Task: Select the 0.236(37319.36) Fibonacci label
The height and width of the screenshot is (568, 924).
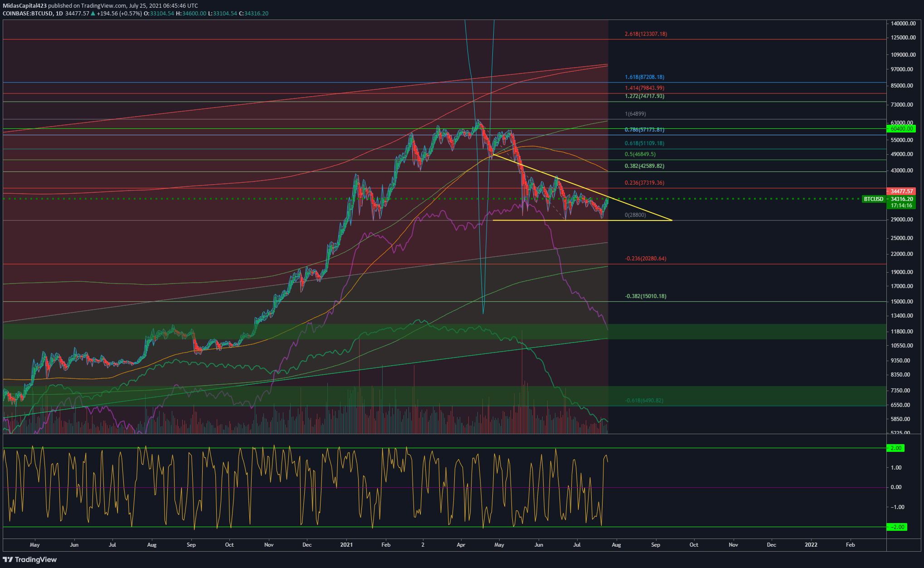Action: (644, 183)
